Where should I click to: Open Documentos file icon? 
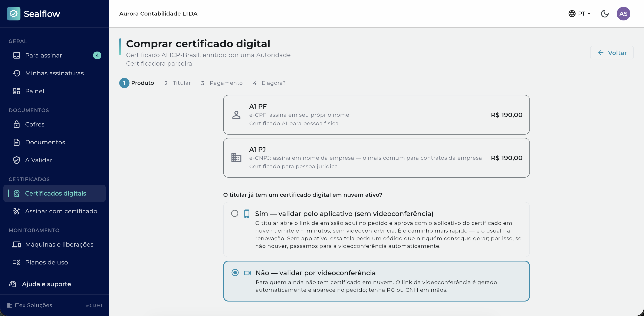(x=16, y=142)
